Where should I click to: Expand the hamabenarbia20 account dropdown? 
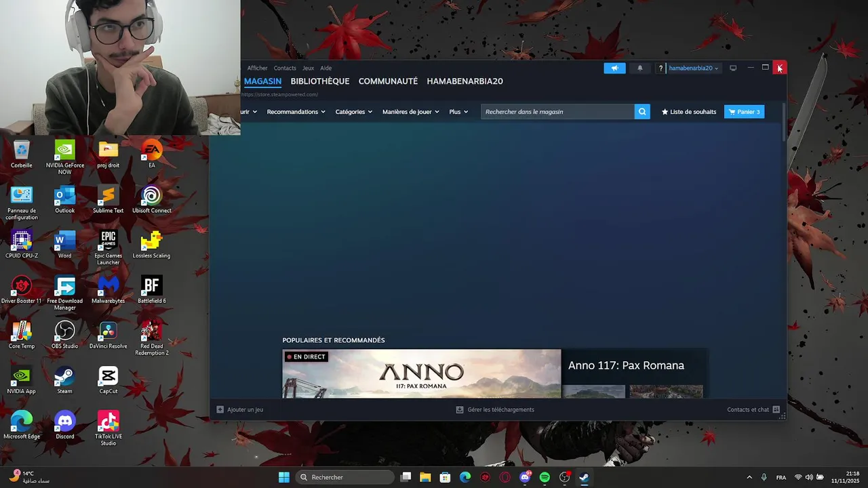693,68
